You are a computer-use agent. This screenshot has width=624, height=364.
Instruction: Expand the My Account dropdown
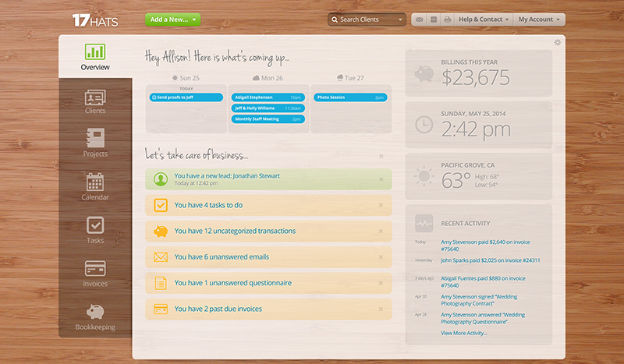point(540,19)
